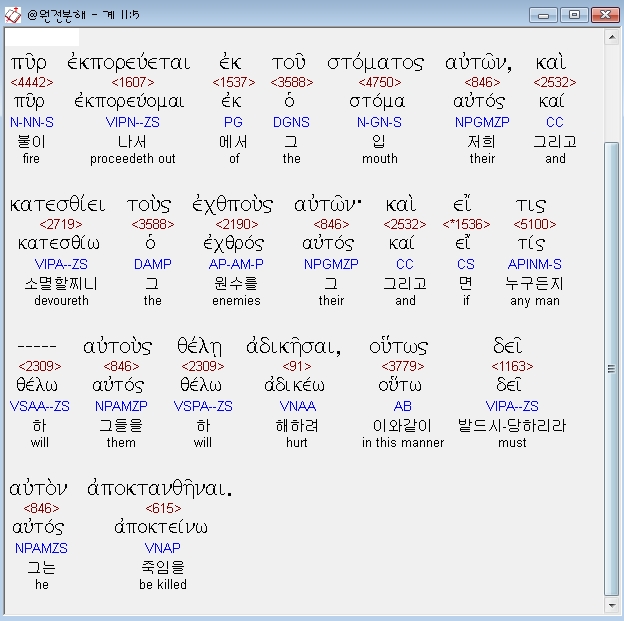Click the Korean gloss 누구든지

pyautogui.click(x=534, y=284)
